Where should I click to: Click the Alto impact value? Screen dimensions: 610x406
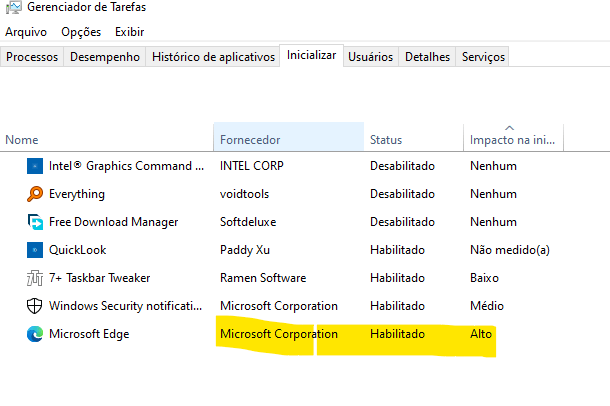481,334
